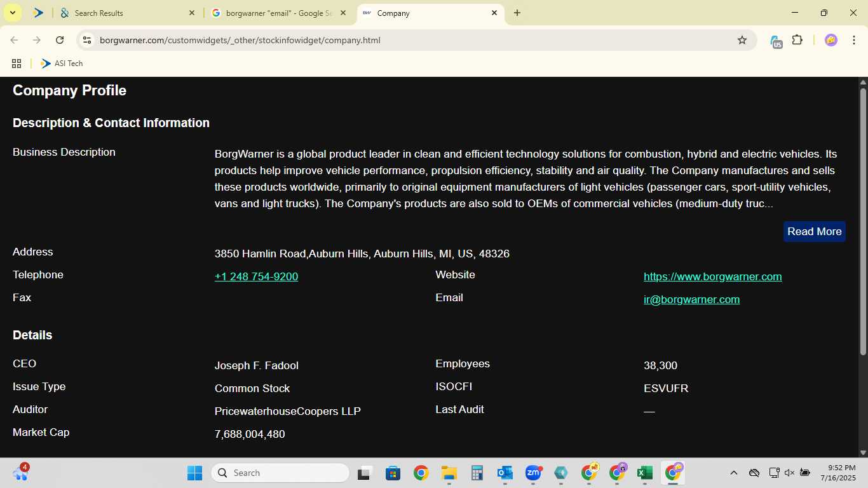Reload the current page
This screenshot has width=868, height=488.
[x=60, y=40]
